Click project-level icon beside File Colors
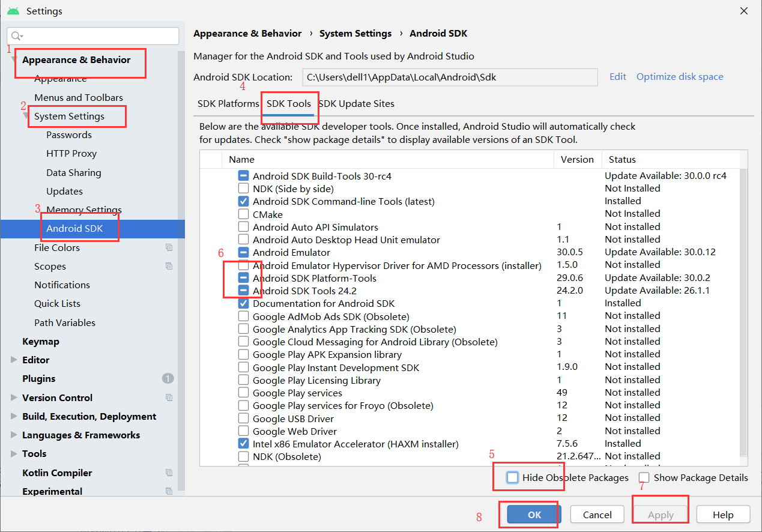The image size is (762, 532). point(169,247)
